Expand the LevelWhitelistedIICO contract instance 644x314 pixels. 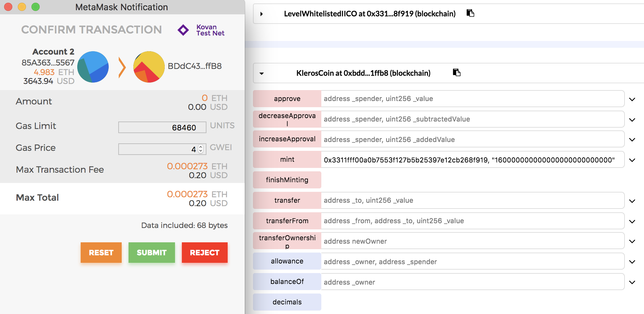[261, 14]
